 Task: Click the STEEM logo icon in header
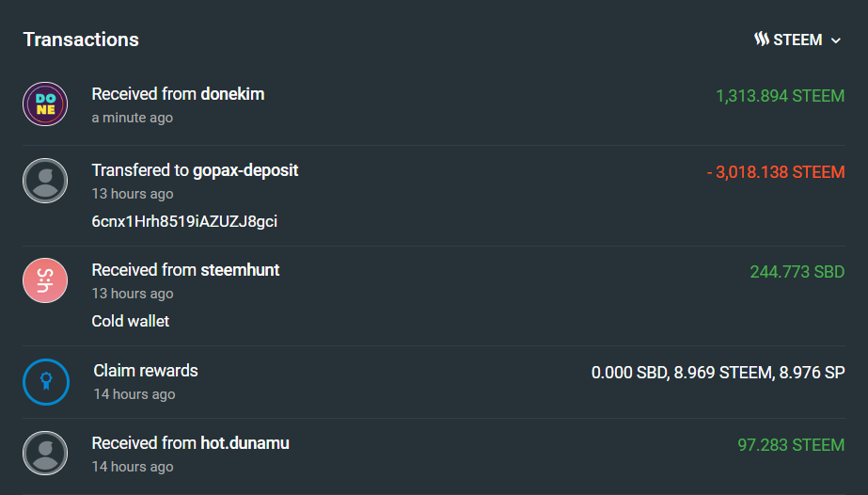[x=762, y=40]
